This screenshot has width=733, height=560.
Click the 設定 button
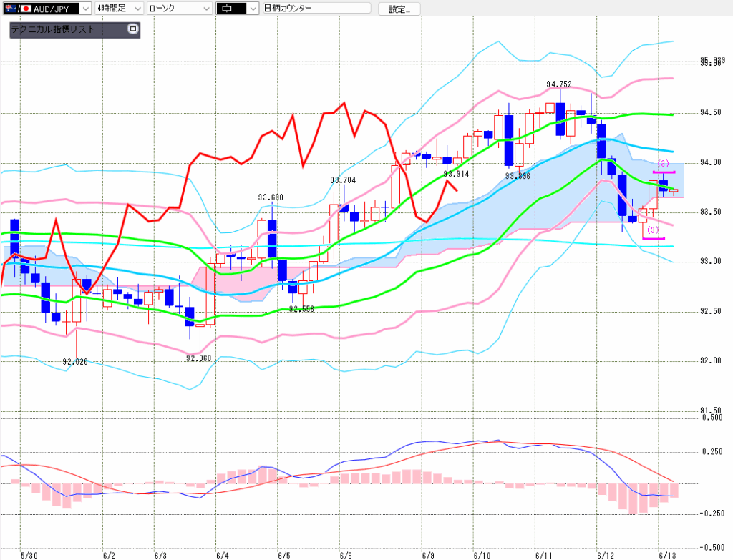click(x=399, y=9)
